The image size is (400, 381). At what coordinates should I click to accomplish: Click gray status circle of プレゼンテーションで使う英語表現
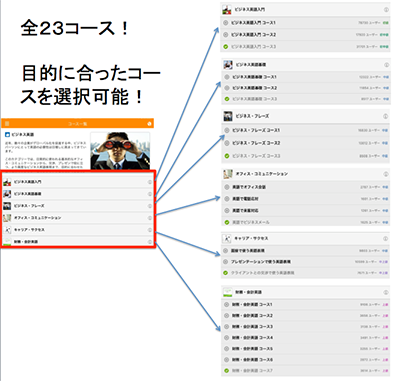[x=226, y=262]
